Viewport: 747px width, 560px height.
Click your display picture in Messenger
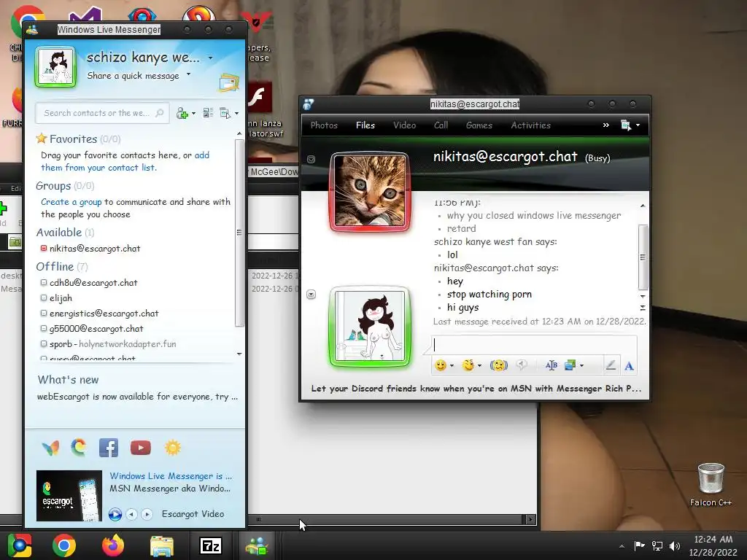coord(55,66)
